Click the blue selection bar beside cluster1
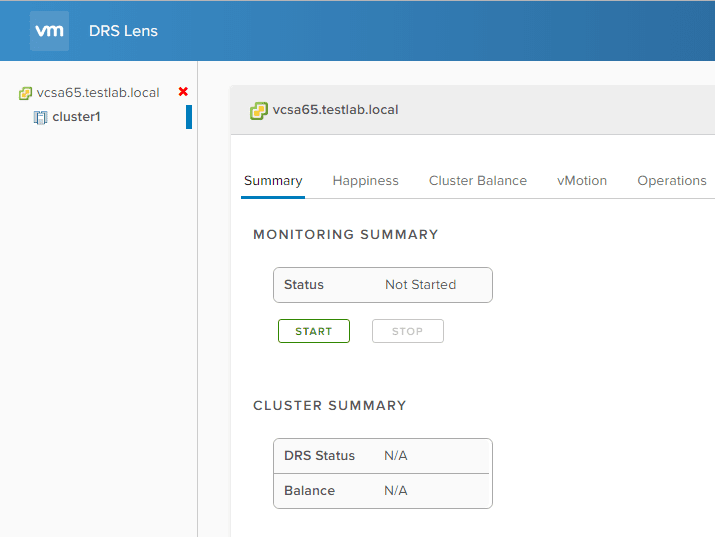This screenshot has height=537, width=715. pyautogui.click(x=189, y=117)
